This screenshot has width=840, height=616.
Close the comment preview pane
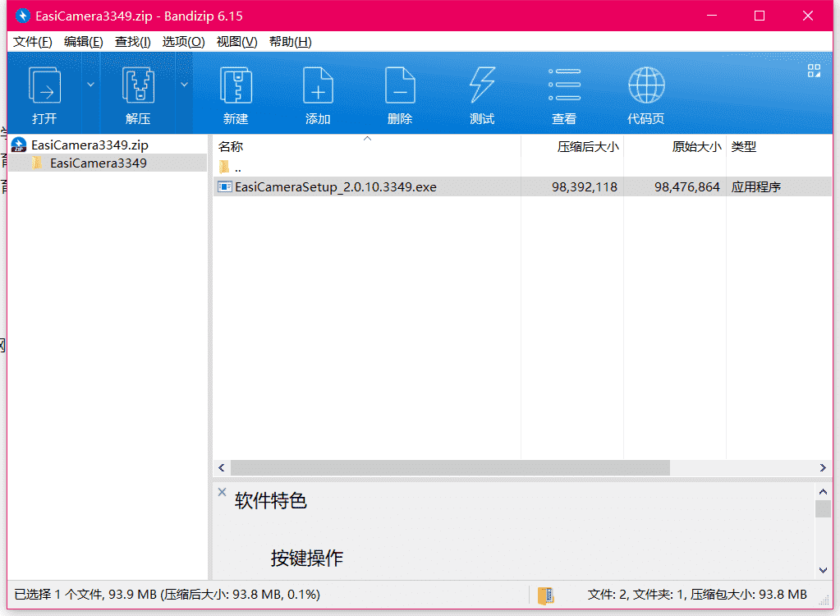(223, 492)
